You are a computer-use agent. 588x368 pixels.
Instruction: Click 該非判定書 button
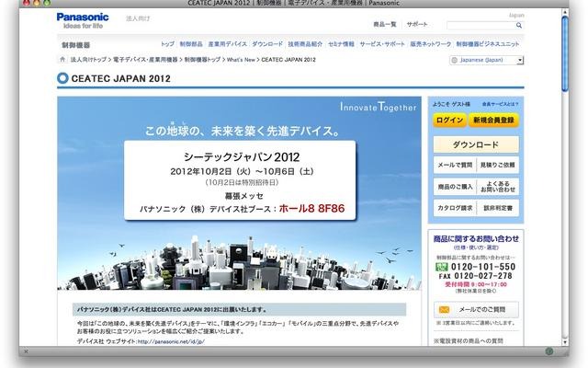point(498,208)
